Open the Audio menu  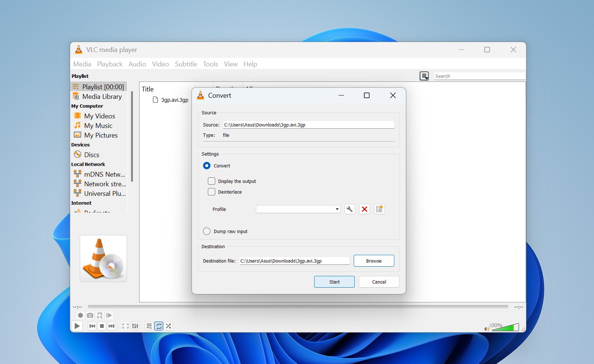pyautogui.click(x=137, y=64)
